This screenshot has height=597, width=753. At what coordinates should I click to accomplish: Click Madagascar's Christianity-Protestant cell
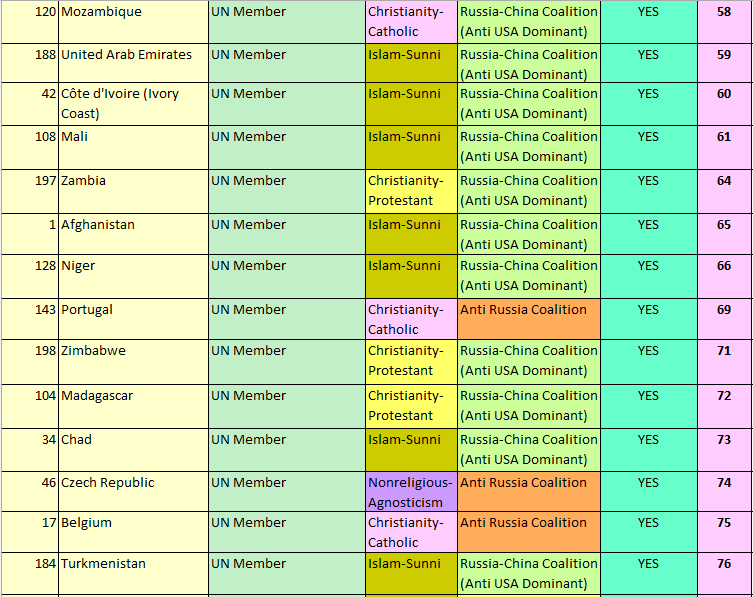tap(411, 406)
